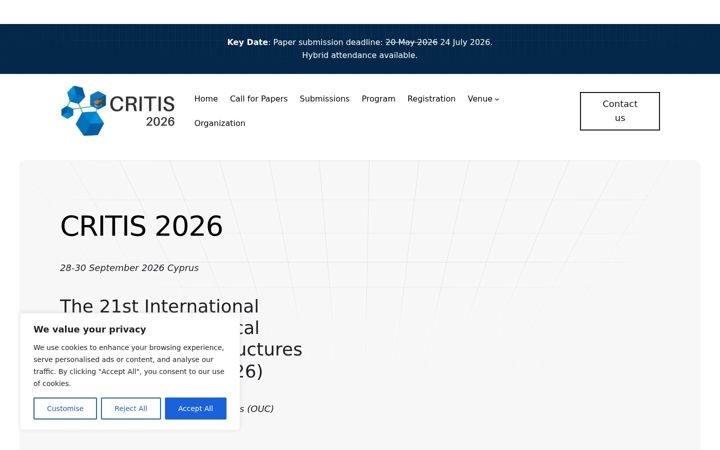This screenshot has width=720, height=450.
Task: Click the 'We value your privacy' heading
Action: 90,329
